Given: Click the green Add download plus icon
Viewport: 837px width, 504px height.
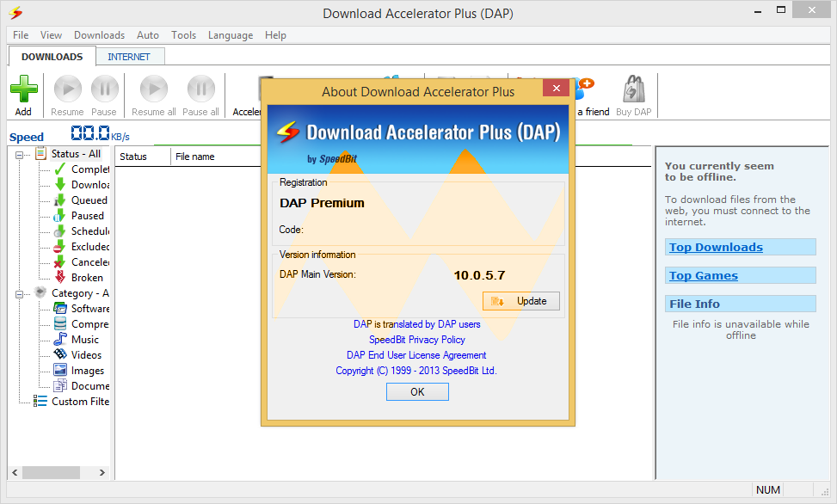Looking at the screenshot, I should (x=23, y=89).
